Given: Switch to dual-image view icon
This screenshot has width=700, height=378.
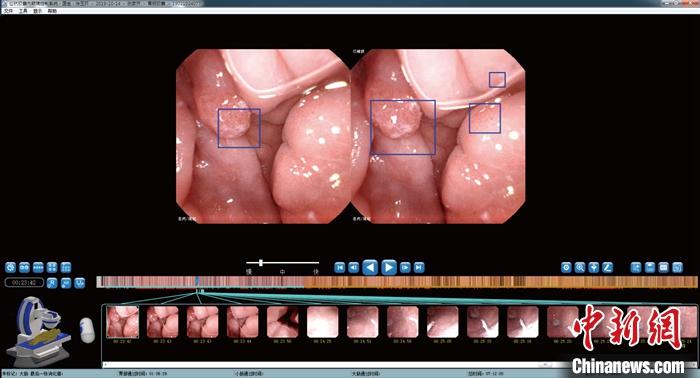Looking at the screenshot, I should [x=24, y=267].
